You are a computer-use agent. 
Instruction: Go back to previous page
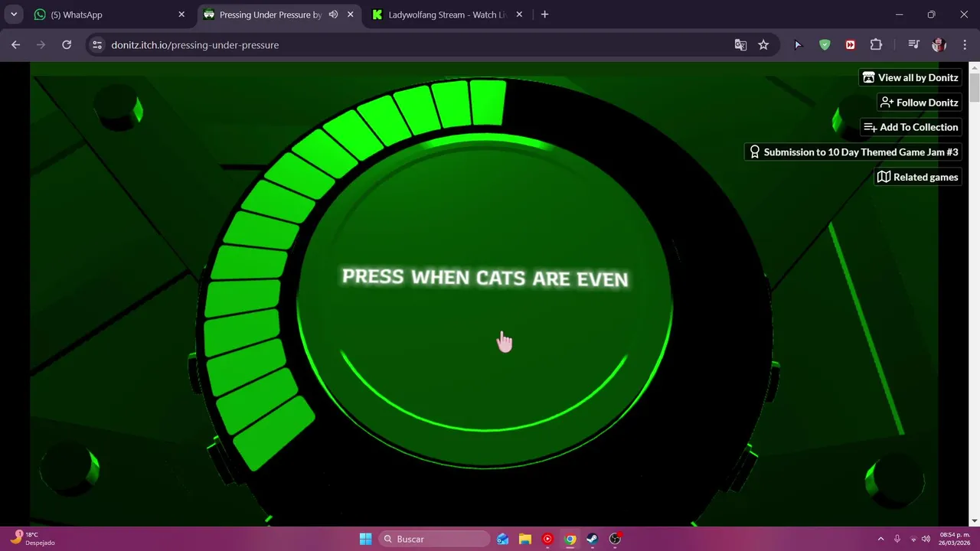coord(15,45)
